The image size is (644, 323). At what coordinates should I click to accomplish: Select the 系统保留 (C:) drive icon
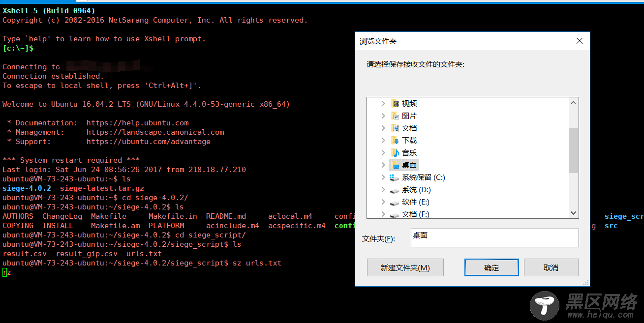(x=394, y=177)
